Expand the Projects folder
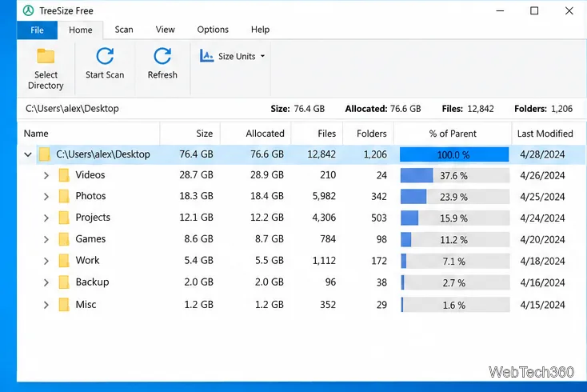Viewport: 587px width, 392px height. click(x=46, y=218)
